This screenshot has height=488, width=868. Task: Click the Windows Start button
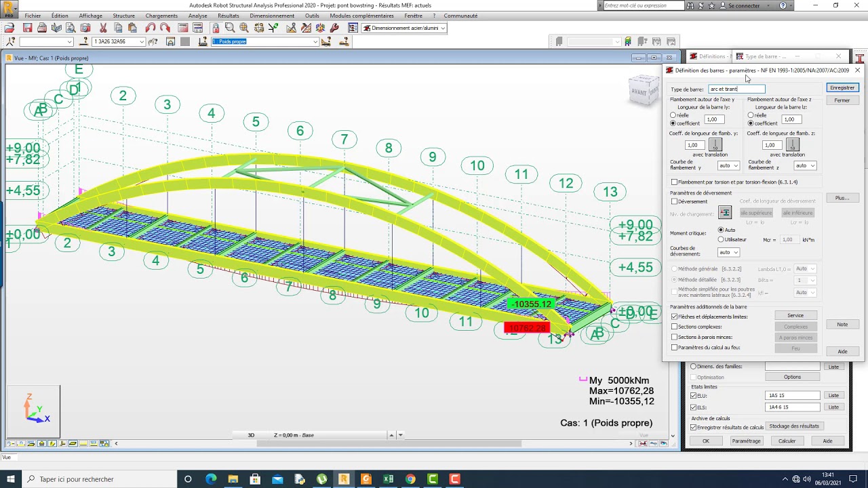click(12, 479)
